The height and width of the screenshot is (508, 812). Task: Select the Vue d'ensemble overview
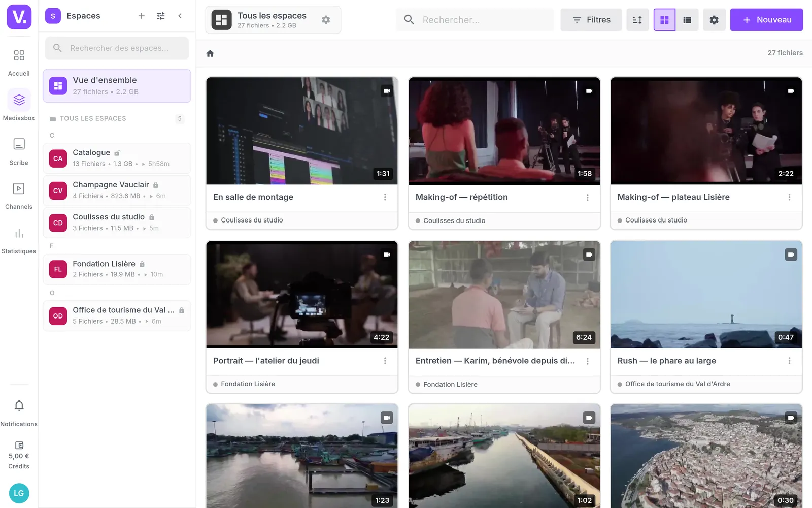click(117, 86)
